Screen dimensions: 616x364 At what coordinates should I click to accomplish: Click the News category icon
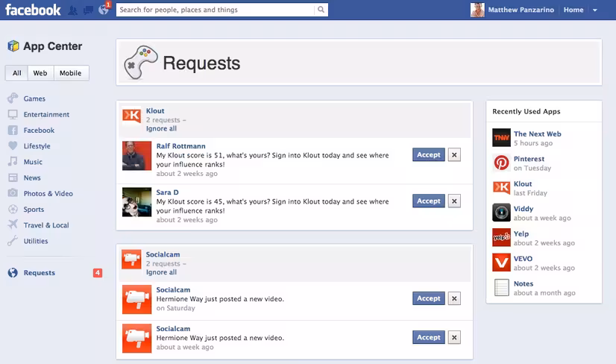click(13, 178)
